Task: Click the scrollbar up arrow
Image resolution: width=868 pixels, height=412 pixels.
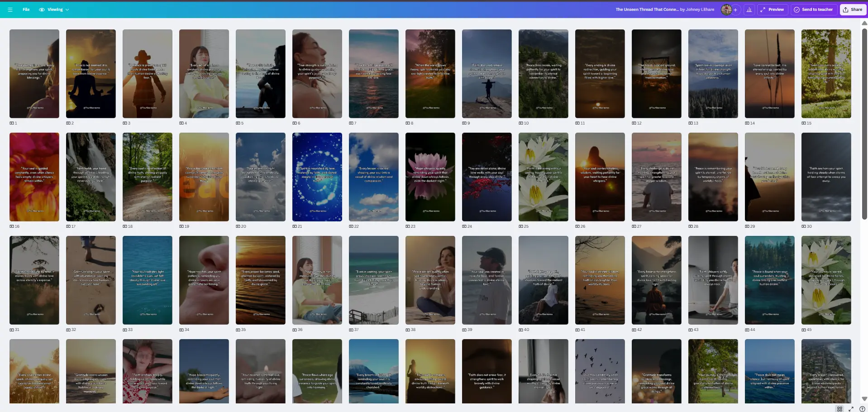Action: click(x=864, y=23)
